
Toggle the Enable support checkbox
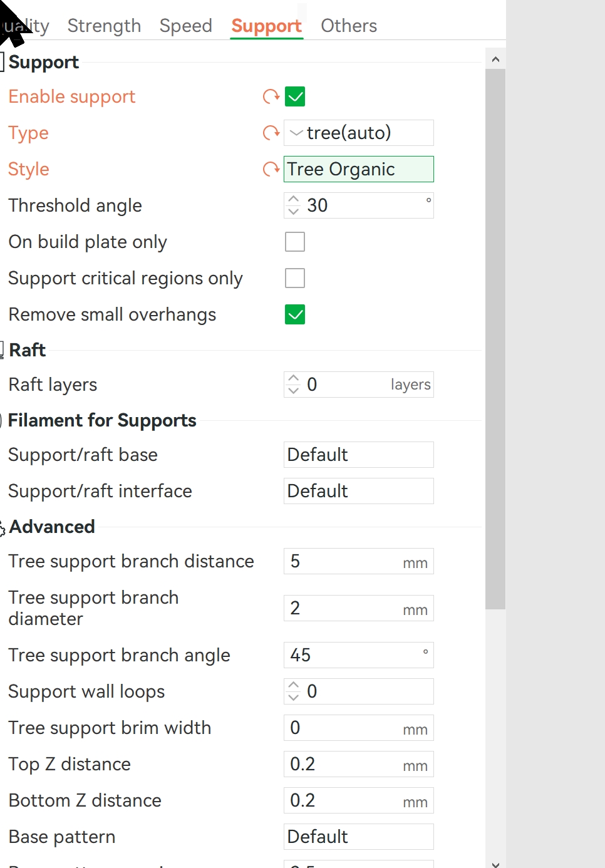tap(295, 96)
